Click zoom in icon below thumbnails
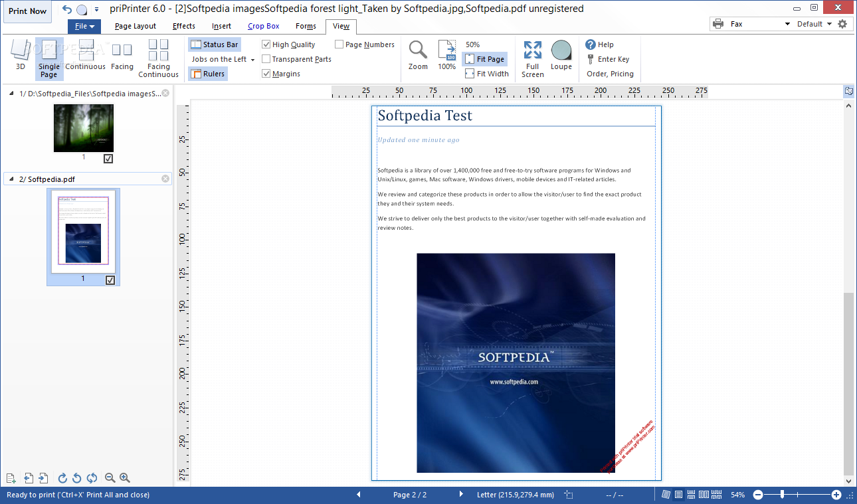This screenshot has height=504, width=857. pyautogui.click(x=125, y=478)
